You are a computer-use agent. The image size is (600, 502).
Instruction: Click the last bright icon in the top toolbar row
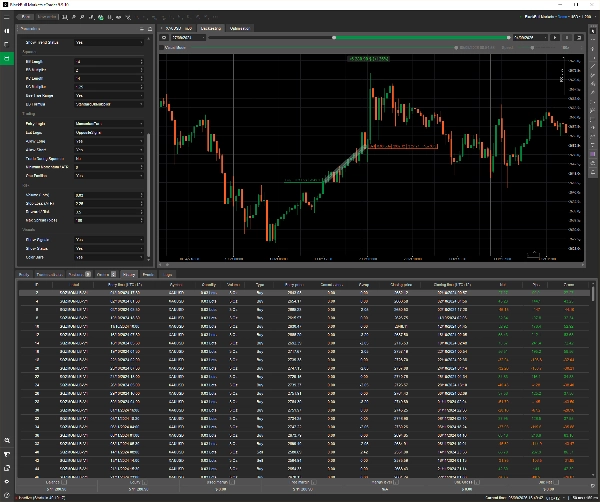[x=128, y=17]
